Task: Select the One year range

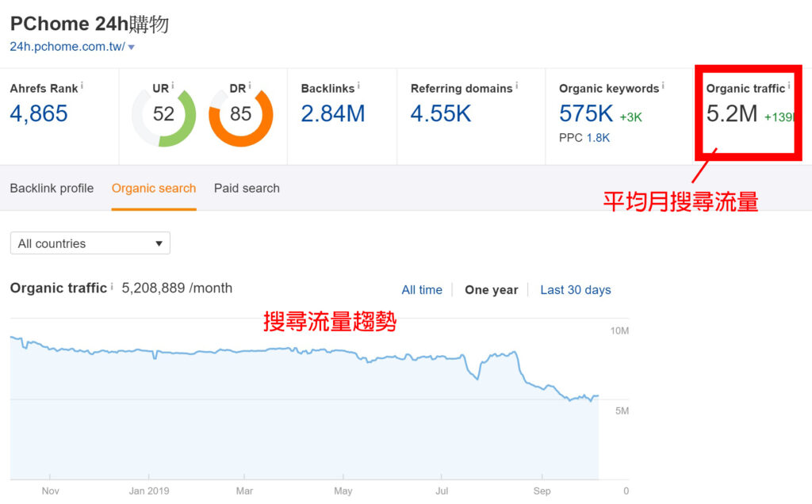Action: coord(492,290)
